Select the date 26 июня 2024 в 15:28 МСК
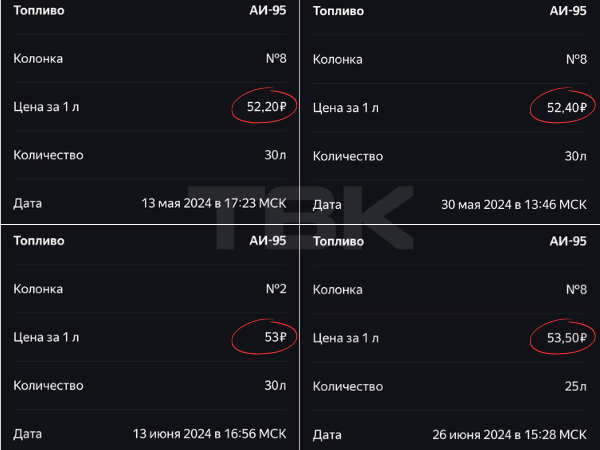The width and height of the screenshot is (600, 450). click(x=509, y=434)
